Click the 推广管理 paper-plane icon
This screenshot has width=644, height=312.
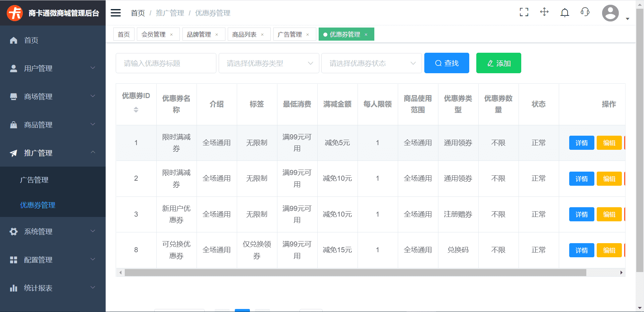click(x=13, y=153)
